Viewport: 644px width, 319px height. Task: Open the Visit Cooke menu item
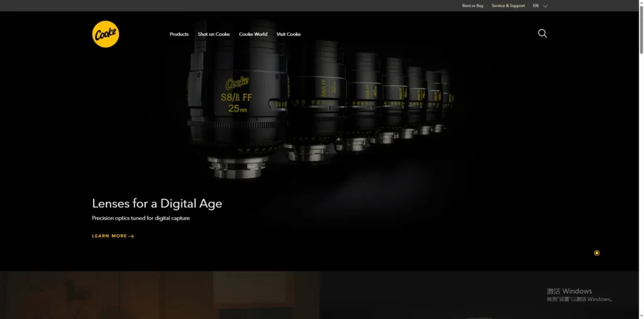tap(288, 34)
